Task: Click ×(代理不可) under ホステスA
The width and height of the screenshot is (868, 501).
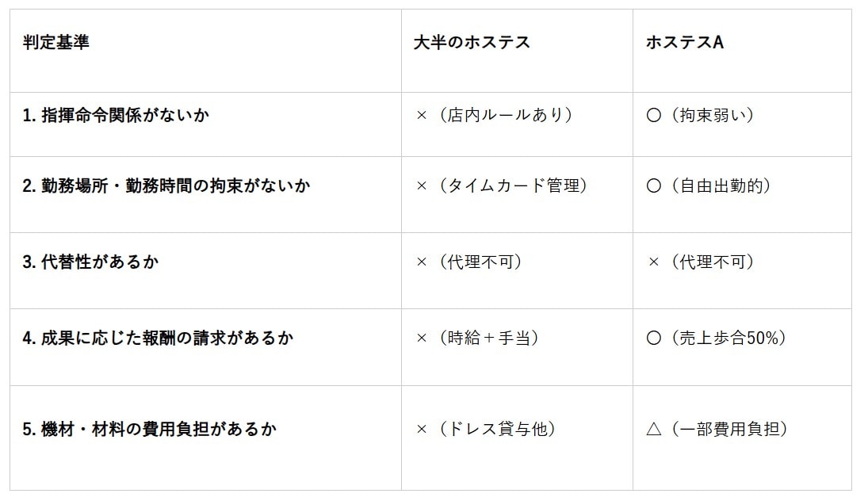Action: pyautogui.click(x=701, y=262)
